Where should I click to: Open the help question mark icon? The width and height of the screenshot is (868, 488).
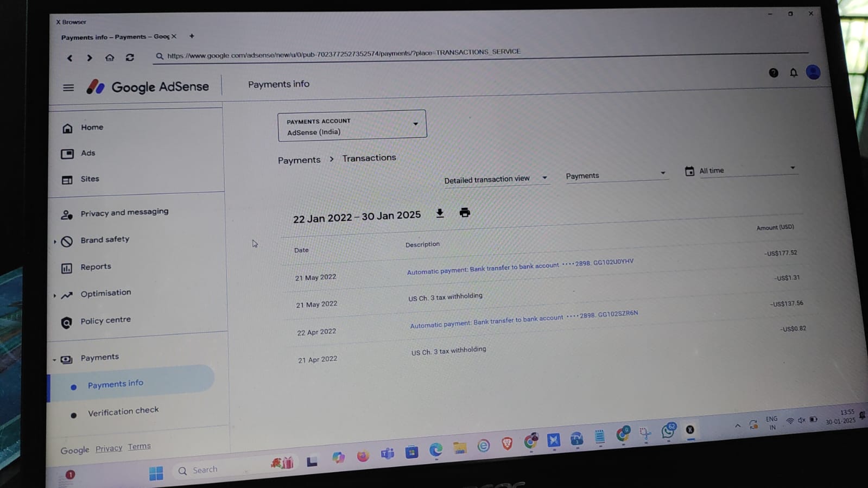(774, 73)
